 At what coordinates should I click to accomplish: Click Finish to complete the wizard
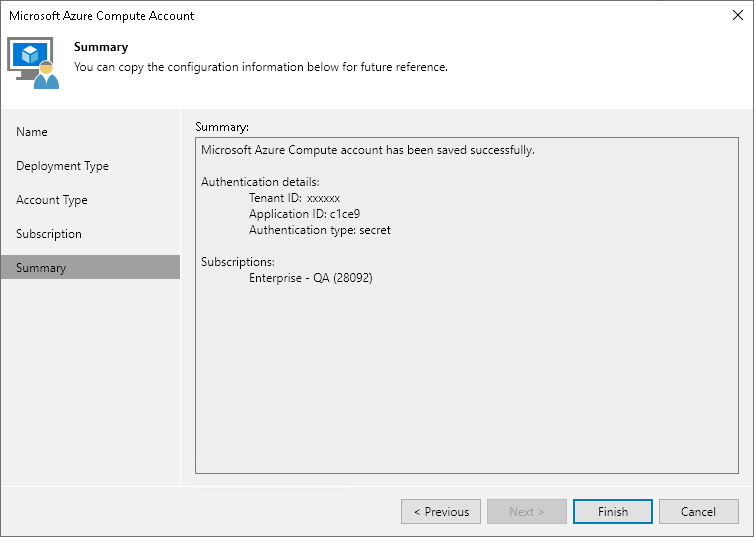pos(613,512)
